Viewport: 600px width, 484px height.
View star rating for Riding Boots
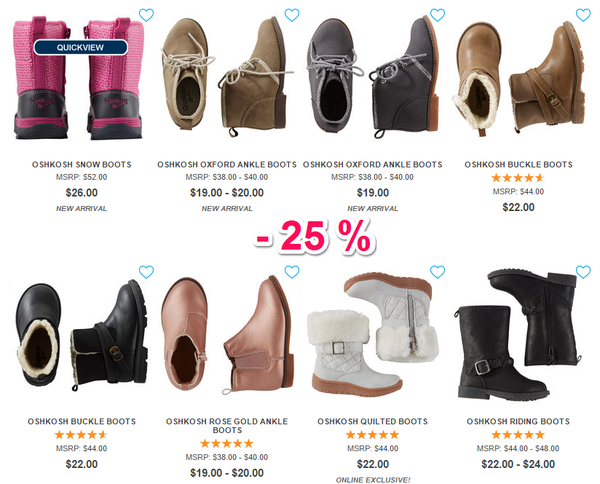click(x=518, y=435)
